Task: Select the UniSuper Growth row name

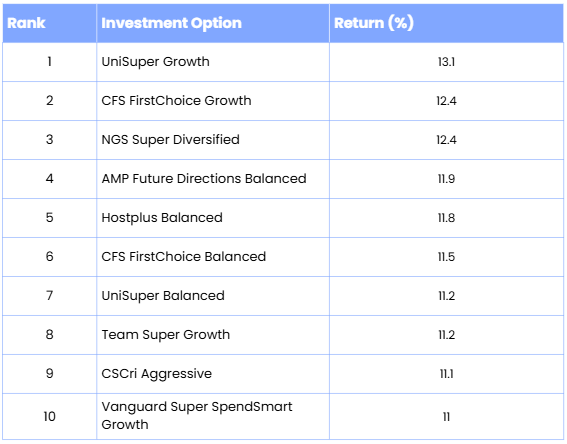Action: pos(155,62)
